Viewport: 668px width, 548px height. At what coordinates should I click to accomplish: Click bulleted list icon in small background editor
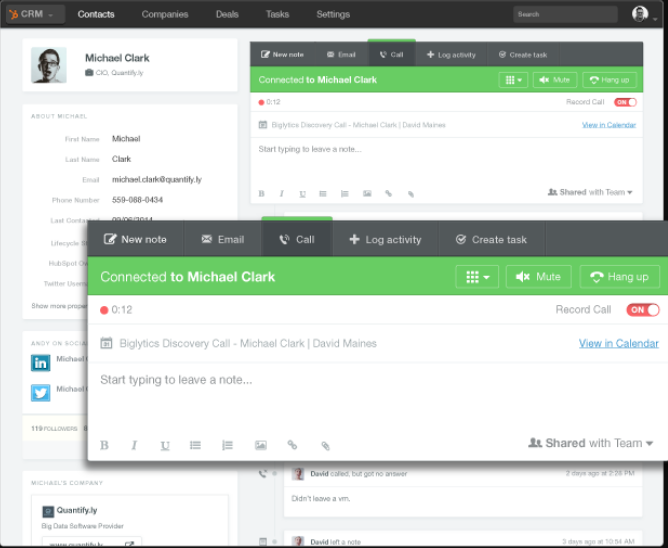323,194
